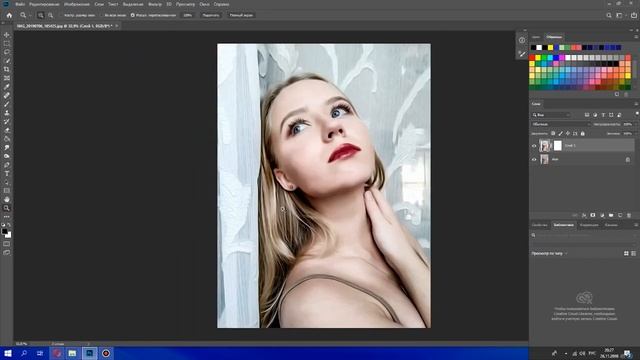The height and width of the screenshot is (360, 640).
Task: Select the Eraser tool
Action: [7, 130]
